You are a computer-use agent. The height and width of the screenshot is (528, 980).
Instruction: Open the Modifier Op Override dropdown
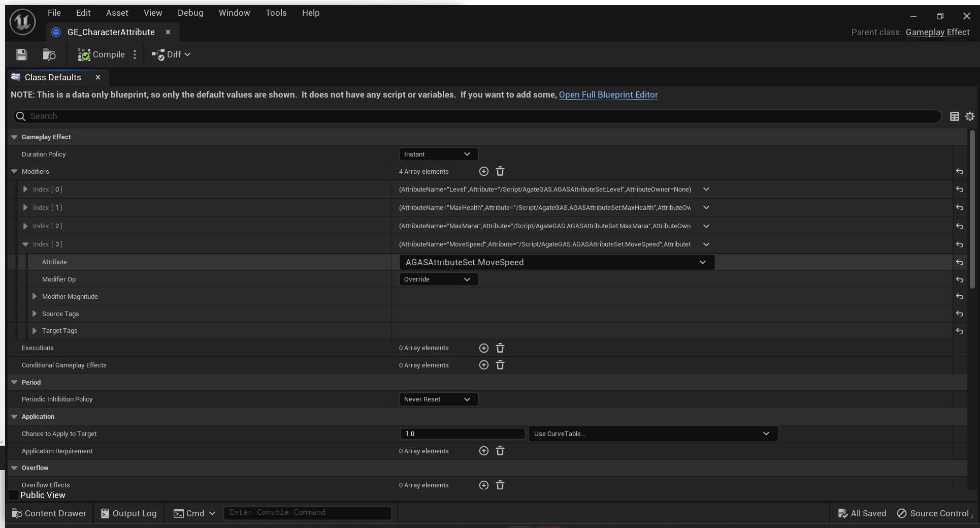[x=438, y=279]
